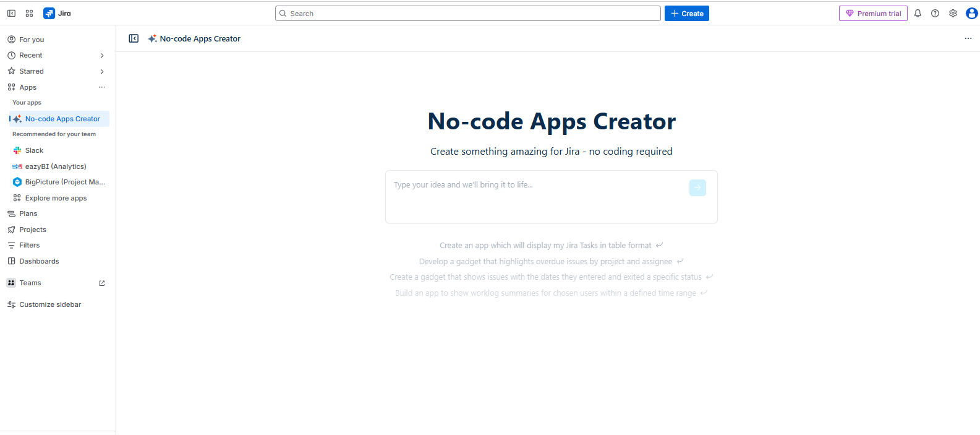This screenshot has height=435, width=980.
Task: Click the sparkle icon in page header
Action: [152, 38]
